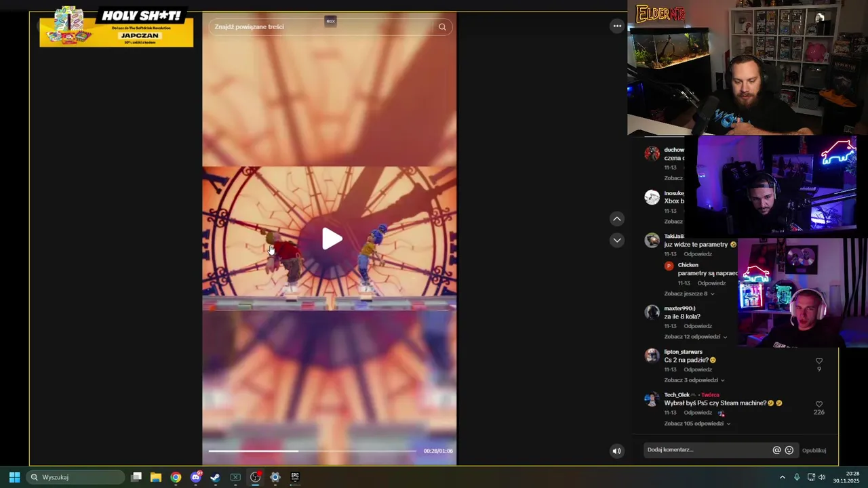Expand 'Zobacz jeszcze 8' replies
Screen dimensions: 868x488
(689, 293)
